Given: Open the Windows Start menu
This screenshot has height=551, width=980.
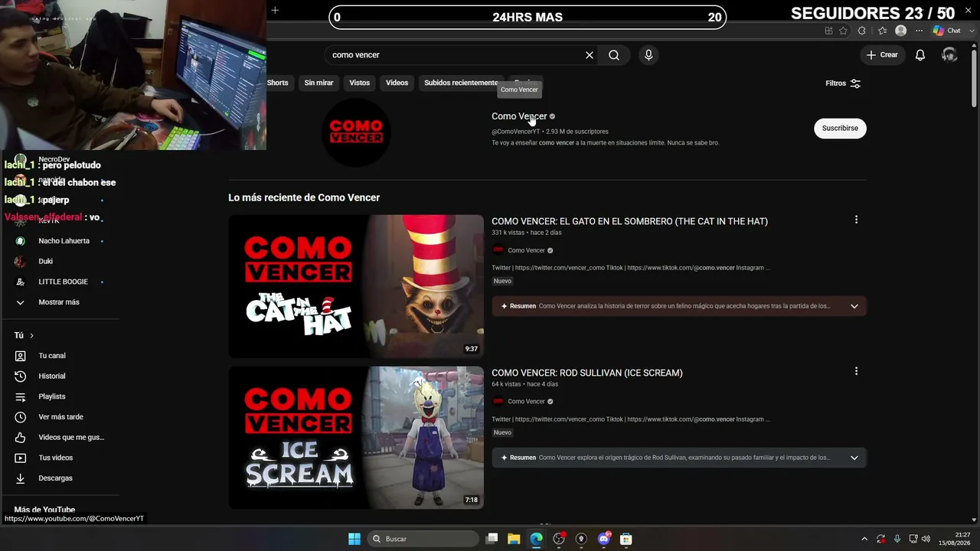Looking at the screenshot, I should pyautogui.click(x=354, y=539).
